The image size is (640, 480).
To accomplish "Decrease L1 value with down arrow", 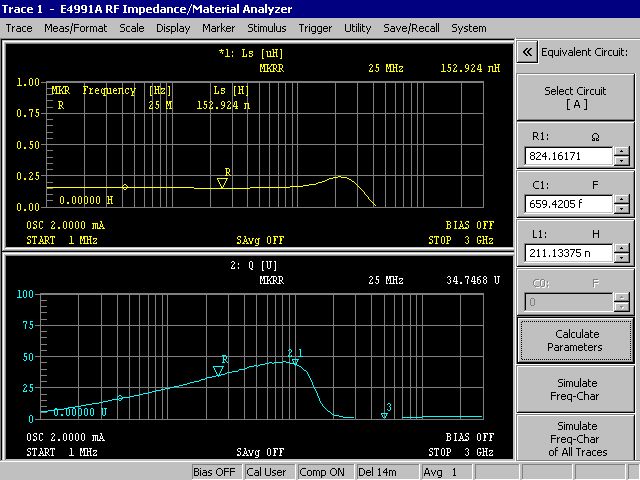I will (621, 258).
